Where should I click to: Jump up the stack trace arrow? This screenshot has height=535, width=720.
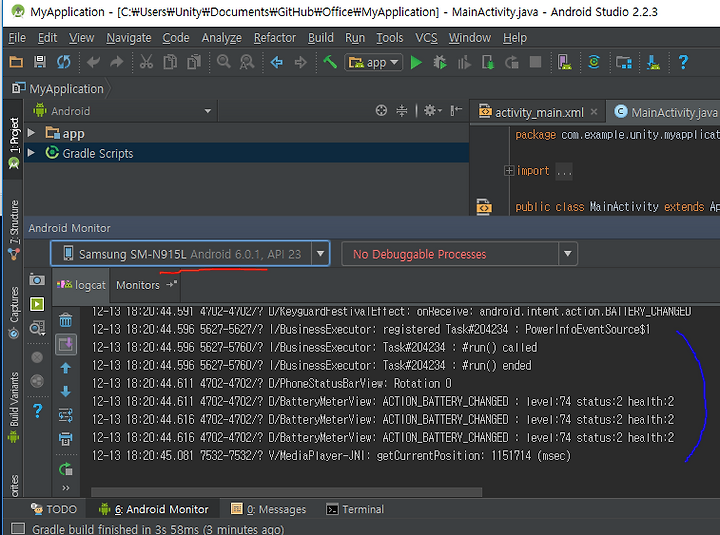[x=66, y=368]
